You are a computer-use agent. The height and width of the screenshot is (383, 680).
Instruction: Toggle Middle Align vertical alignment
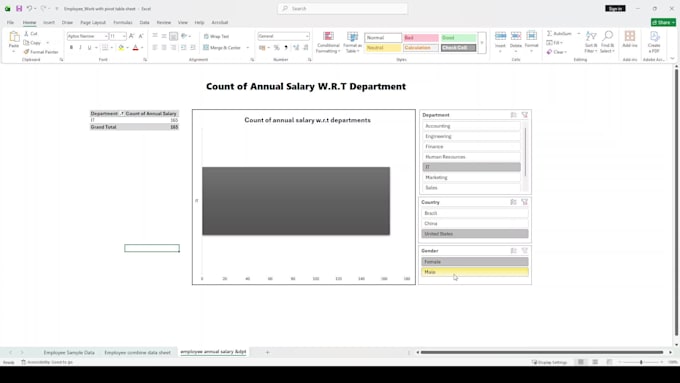163,36
